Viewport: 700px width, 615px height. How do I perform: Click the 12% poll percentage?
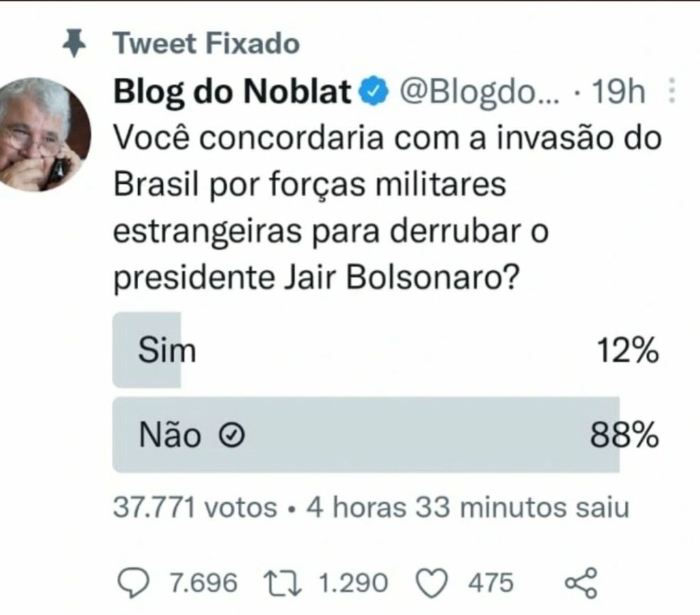pyautogui.click(x=628, y=351)
